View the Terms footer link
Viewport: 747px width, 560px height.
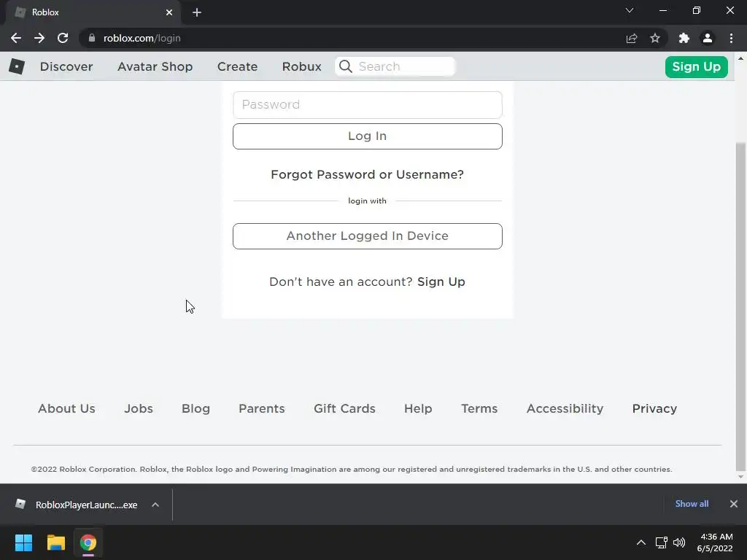[x=479, y=408]
